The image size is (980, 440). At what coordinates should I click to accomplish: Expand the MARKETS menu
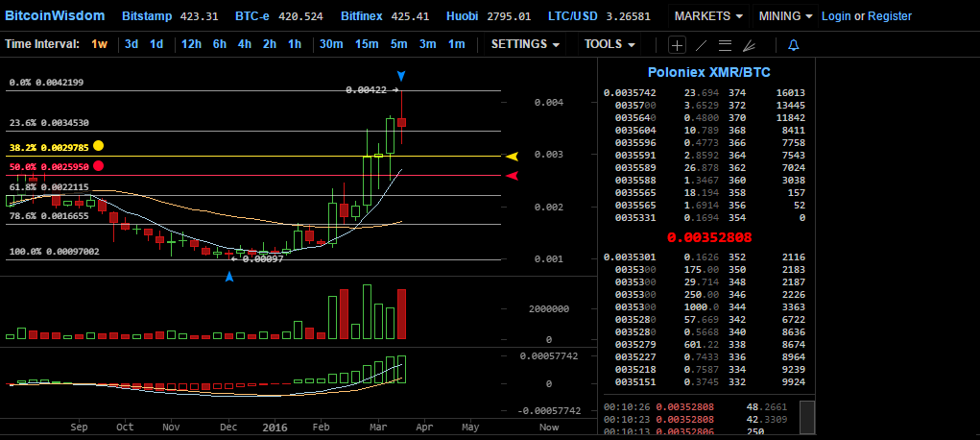tap(708, 16)
